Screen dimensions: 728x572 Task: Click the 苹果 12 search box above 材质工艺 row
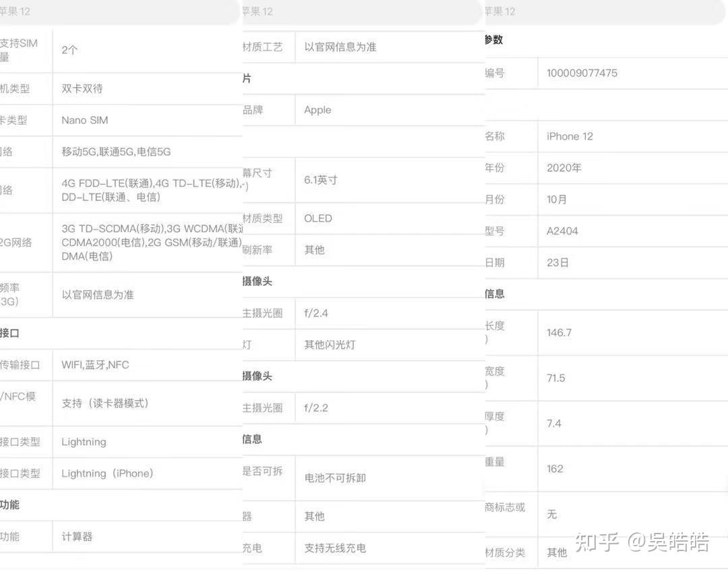click(x=362, y=11)
